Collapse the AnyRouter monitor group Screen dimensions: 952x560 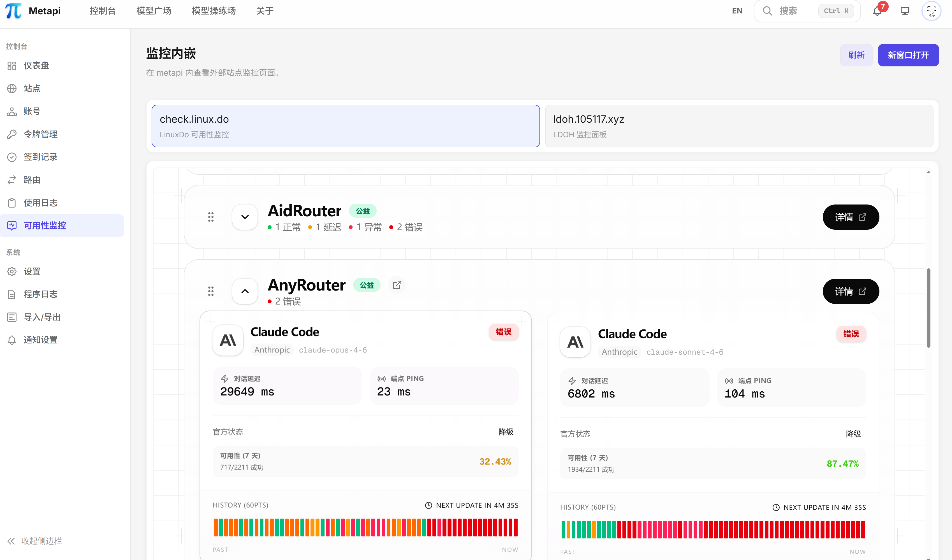tap(244, 291)
